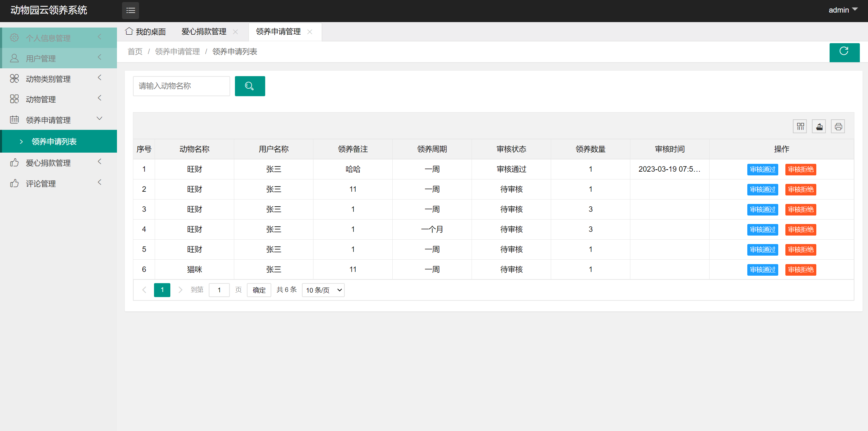Switch to the 我的桌面 tab
This screenshot has height=431, width=868.
pos(151,31)
